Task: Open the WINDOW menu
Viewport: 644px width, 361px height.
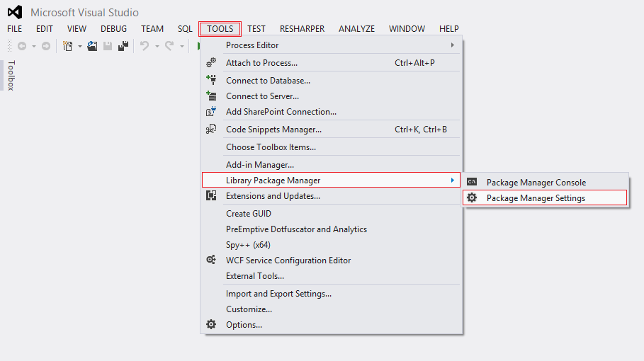Action: pyautogui.click(x=407, y=29)
